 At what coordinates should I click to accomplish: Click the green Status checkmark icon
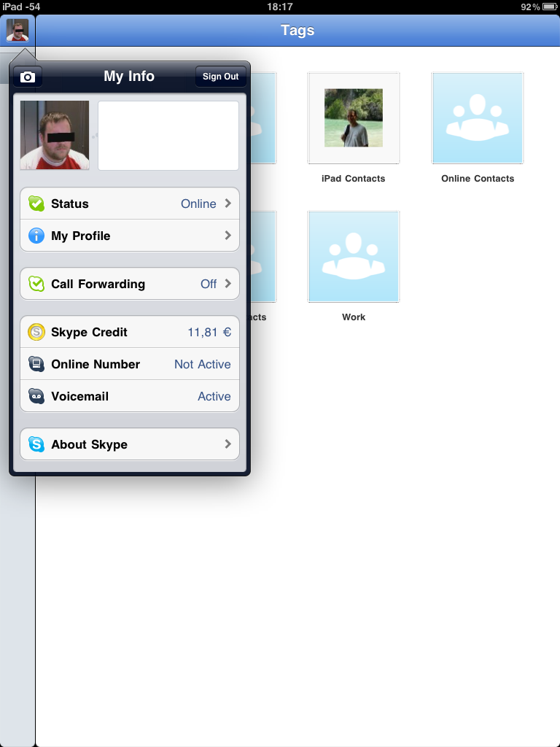[36, 204]
